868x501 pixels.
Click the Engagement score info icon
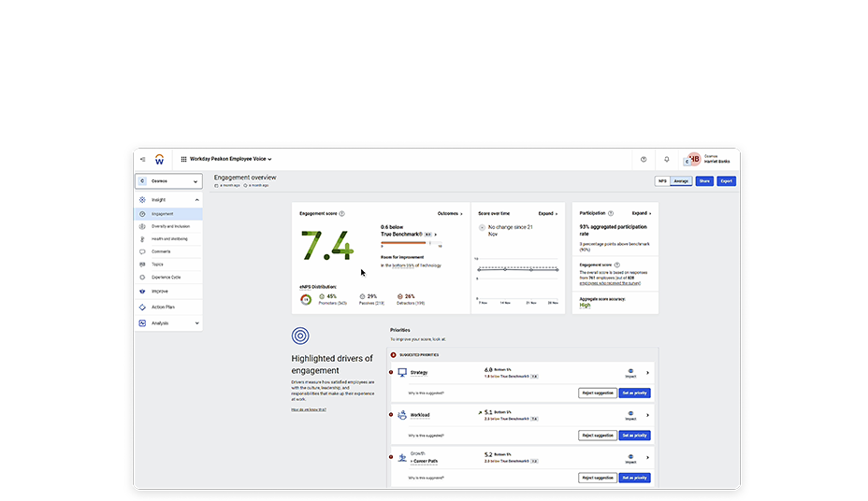pos(340,213)
